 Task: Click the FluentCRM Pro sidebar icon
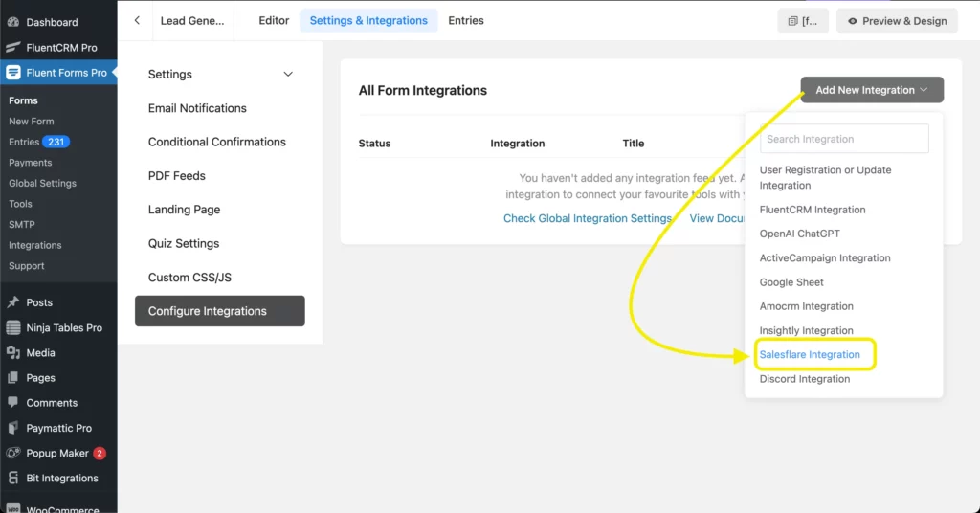point(13,47)
